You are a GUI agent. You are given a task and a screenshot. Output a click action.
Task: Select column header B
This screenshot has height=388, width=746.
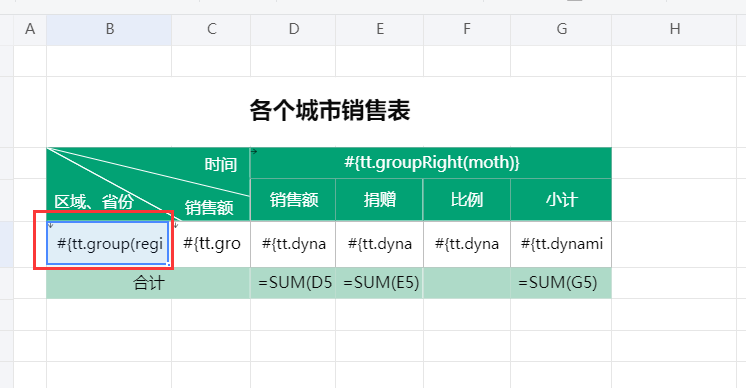tap(109, 29)
